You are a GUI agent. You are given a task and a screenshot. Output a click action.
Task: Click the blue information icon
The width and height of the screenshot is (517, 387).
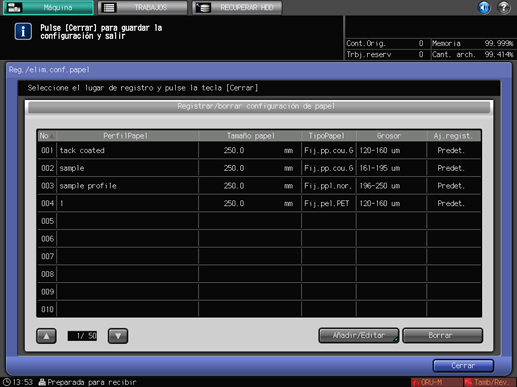[23, 32]
